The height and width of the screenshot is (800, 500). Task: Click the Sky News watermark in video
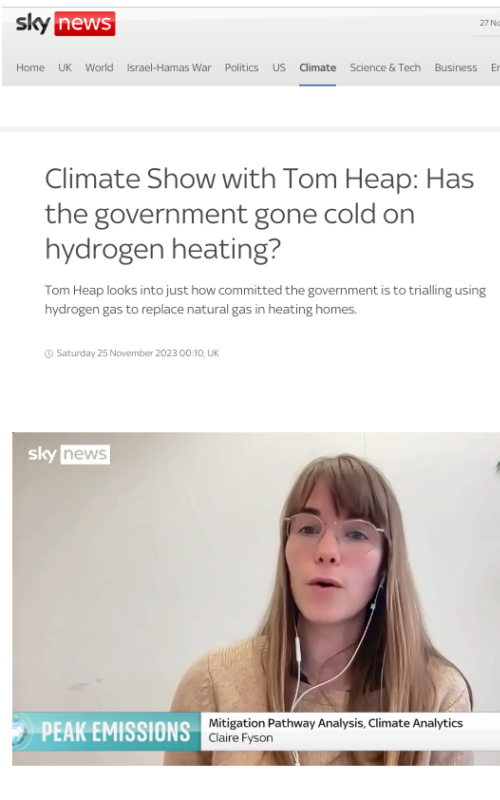click(69, 454)
